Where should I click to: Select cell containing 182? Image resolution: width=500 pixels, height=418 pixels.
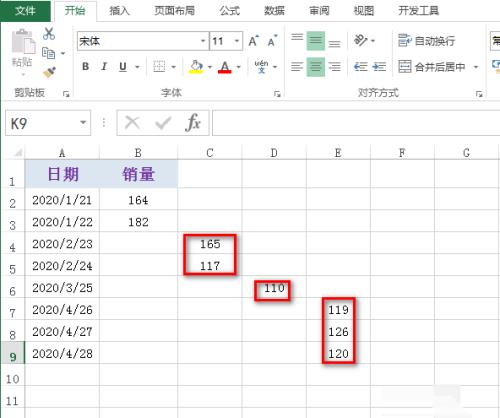pyautogui.click(x=139, y=222)
